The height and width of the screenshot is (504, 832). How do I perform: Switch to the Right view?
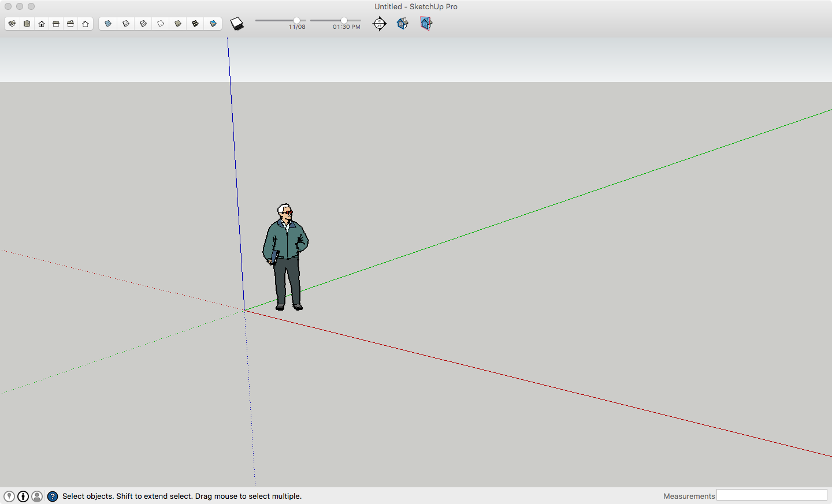pos(56,24)
